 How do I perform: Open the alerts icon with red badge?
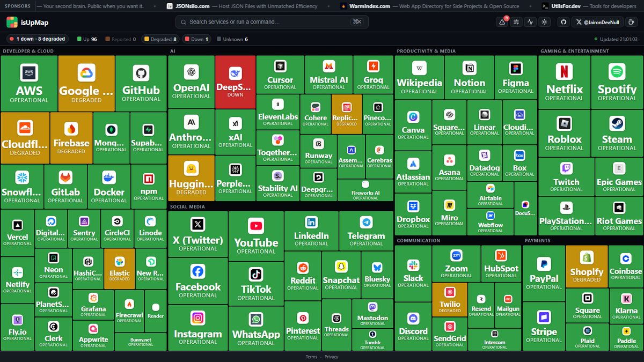(x=502, y=22)
